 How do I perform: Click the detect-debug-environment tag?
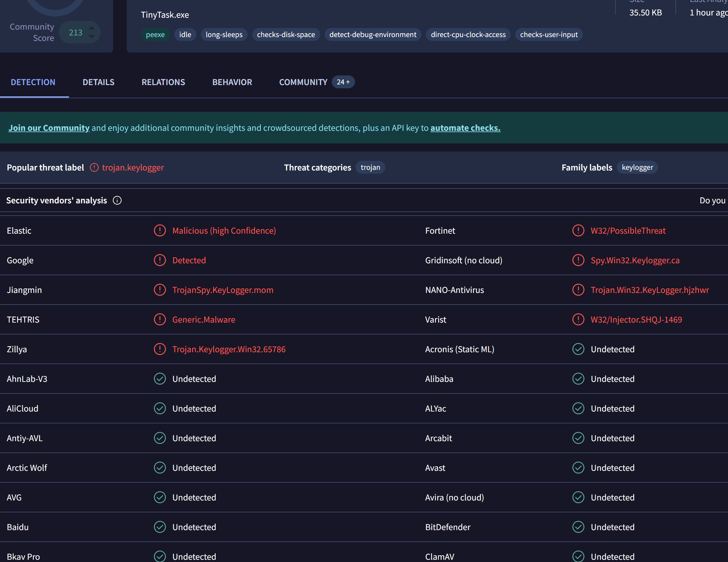pyautogui.click(x=373, y=35)
